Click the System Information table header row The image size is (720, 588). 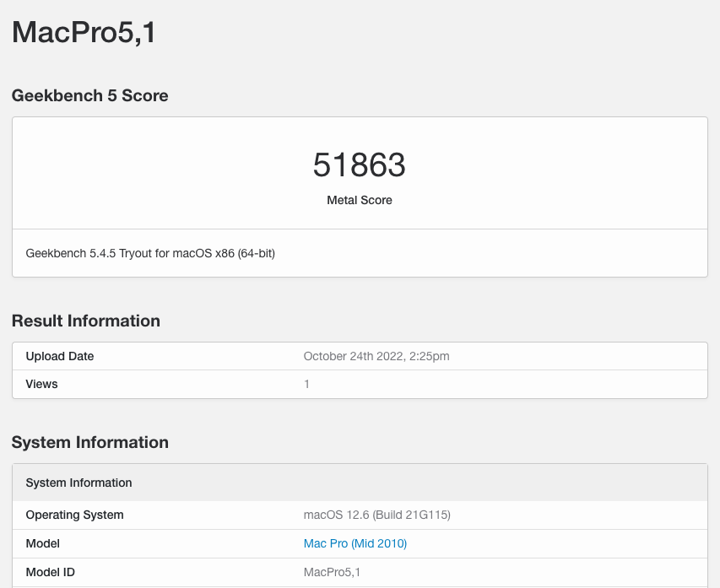coord(360,483)
